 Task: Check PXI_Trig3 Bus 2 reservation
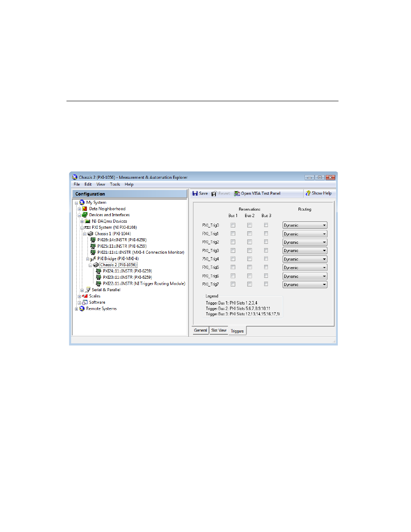(249, 250)
